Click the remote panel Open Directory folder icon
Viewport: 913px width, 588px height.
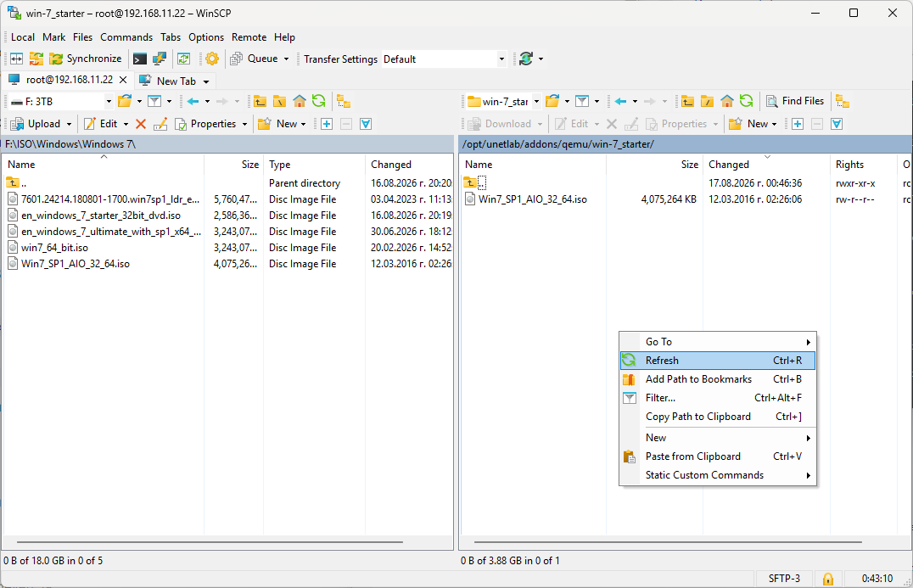point(552,102)
